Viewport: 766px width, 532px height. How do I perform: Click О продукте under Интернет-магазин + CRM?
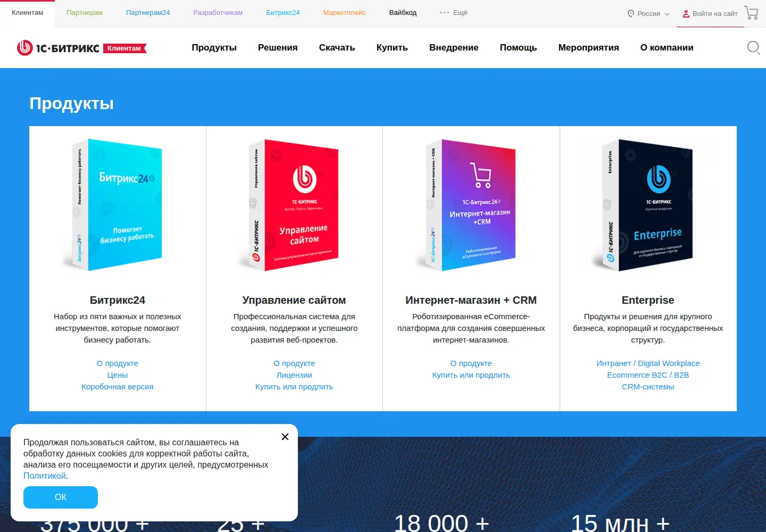coord(471,363)
